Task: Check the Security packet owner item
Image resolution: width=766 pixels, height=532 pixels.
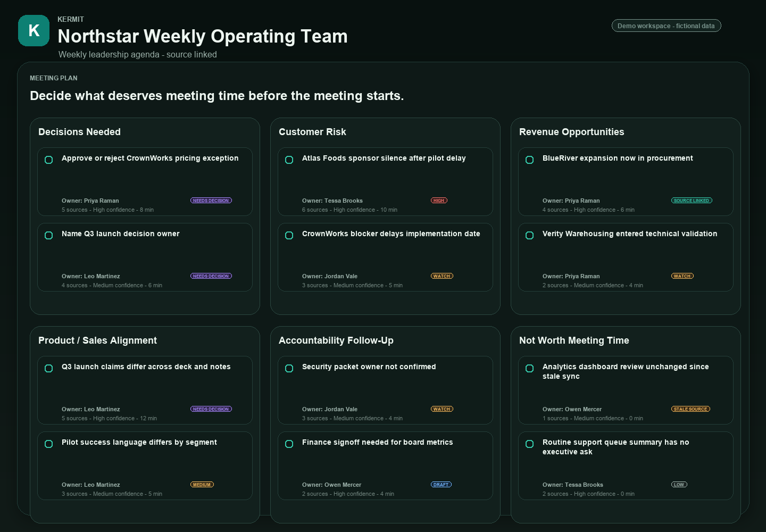Action: [289, 368]
